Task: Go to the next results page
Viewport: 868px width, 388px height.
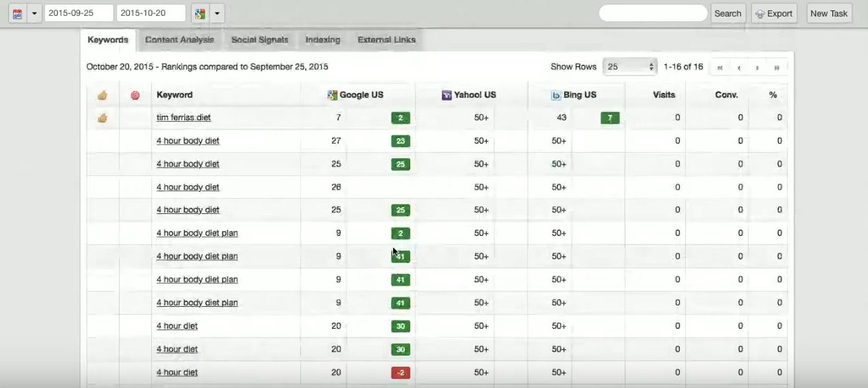Action: [x=757, y=67]
